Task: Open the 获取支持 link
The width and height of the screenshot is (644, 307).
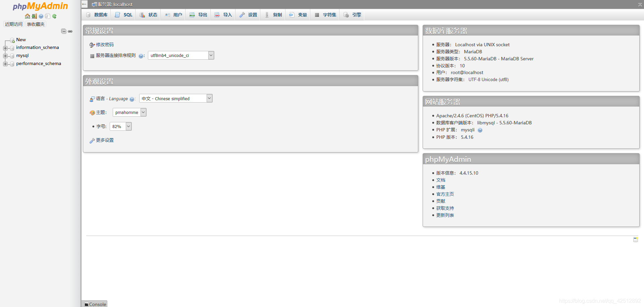Action: [x=445, y=208]
